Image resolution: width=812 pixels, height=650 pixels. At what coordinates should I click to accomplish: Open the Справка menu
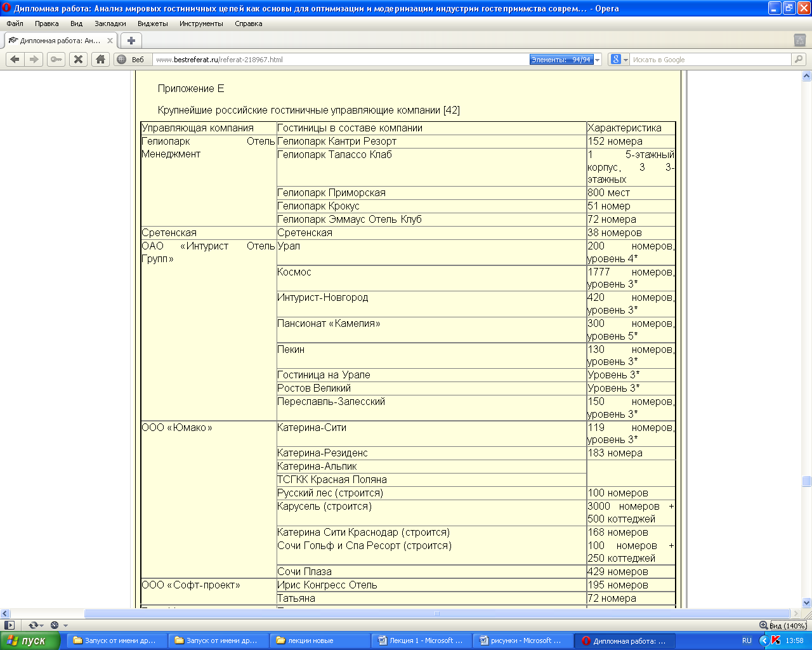(248, 23)
